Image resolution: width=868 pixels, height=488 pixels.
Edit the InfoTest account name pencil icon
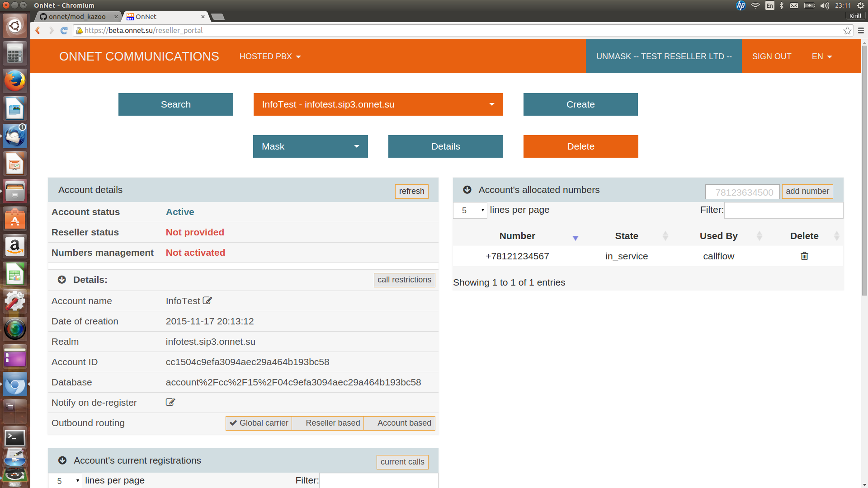[x=208, y=300]
